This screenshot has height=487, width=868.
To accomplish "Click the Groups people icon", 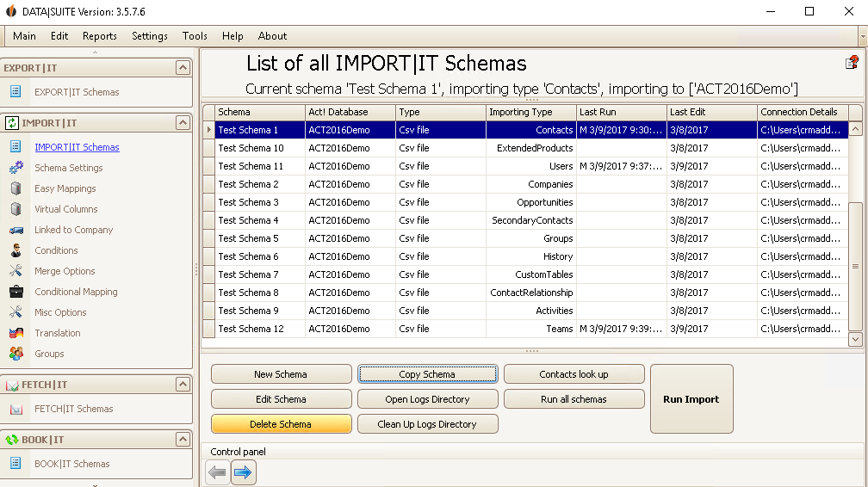I will (x=16, y=353).
